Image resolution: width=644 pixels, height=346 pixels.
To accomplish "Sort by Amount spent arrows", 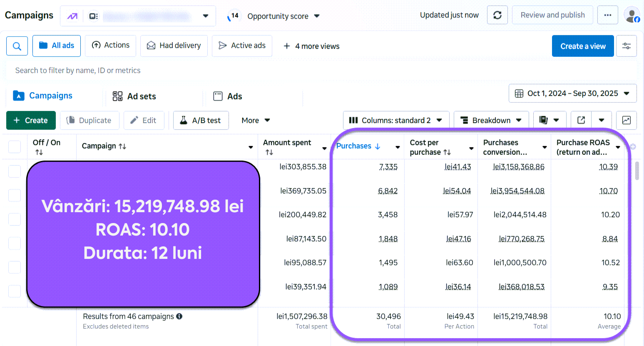I will click(269, 152).
